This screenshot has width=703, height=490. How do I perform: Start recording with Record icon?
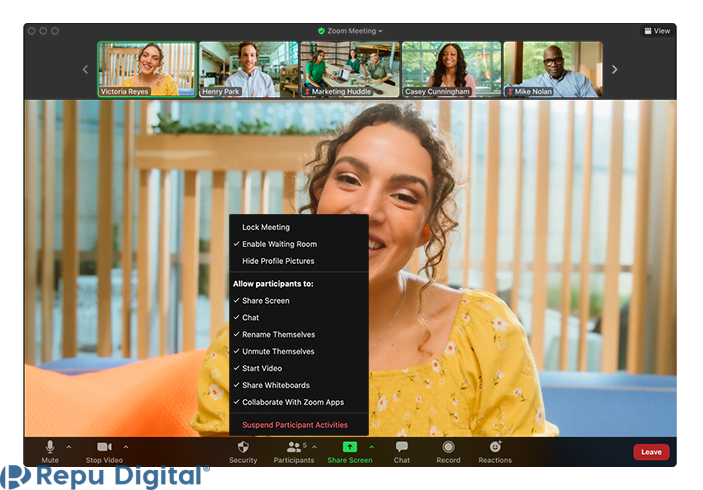pyautogui.click(x=448, y=447)
